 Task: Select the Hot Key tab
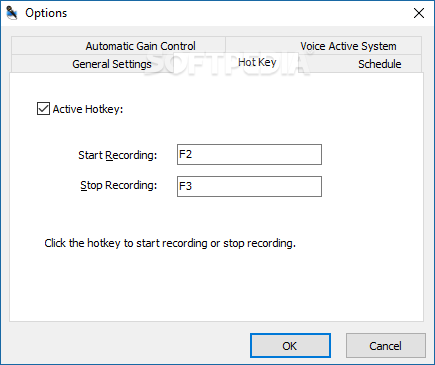(257, 62)
